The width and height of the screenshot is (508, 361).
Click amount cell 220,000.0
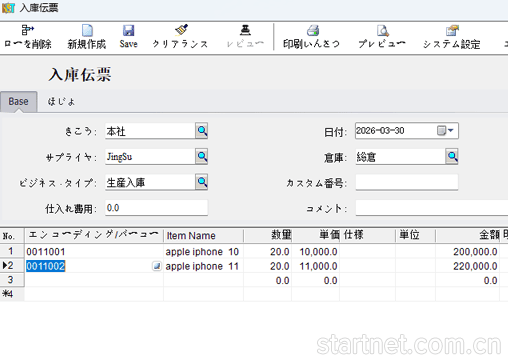click(x=467, y=266)
